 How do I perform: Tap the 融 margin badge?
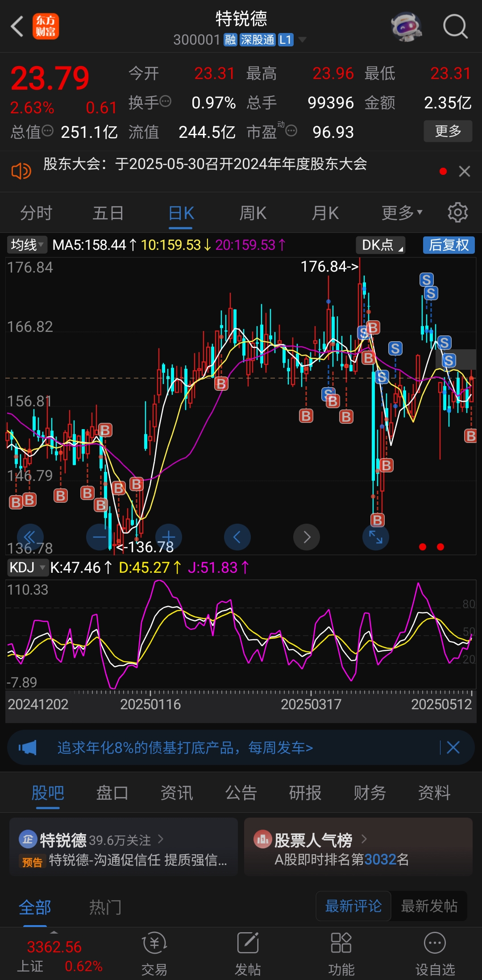pos(230,40)
